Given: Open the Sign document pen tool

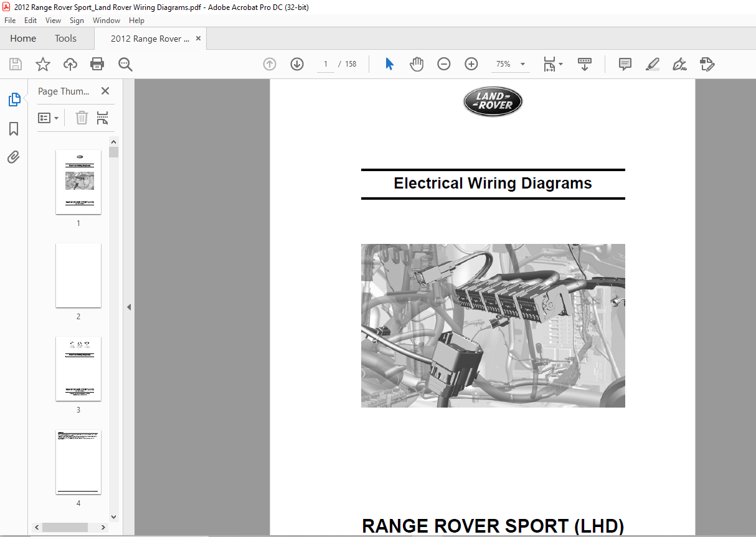Looking at the screenshot, I should click(679, 64).
